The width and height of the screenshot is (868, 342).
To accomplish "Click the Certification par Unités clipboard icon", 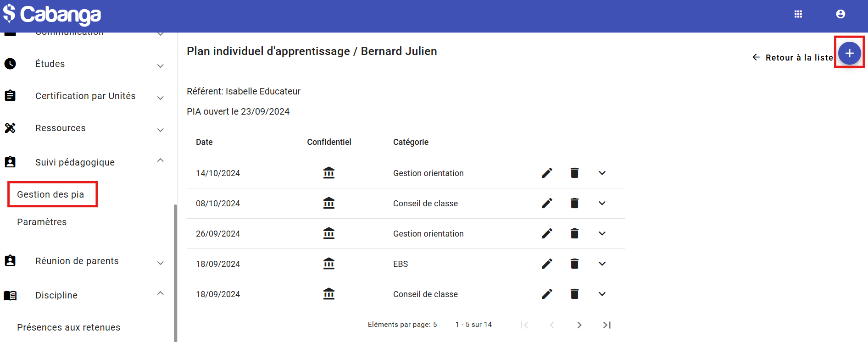I will click(x=10, y=95).
